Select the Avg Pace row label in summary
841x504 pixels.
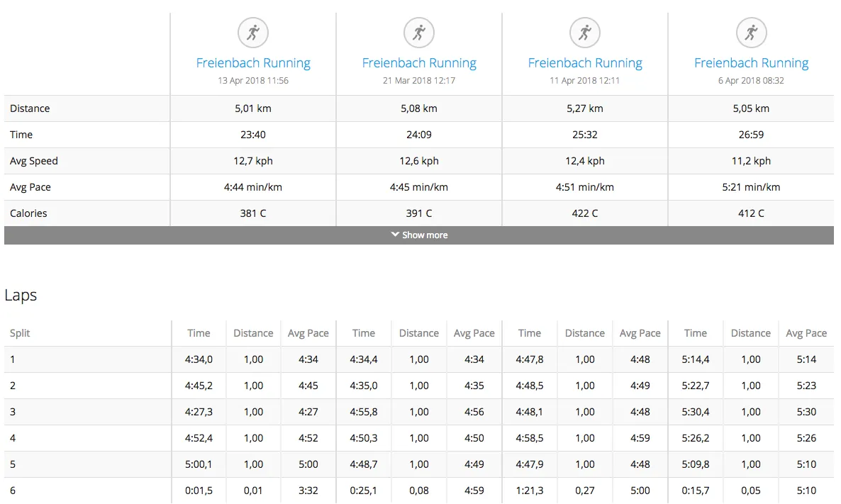point(30,187)
